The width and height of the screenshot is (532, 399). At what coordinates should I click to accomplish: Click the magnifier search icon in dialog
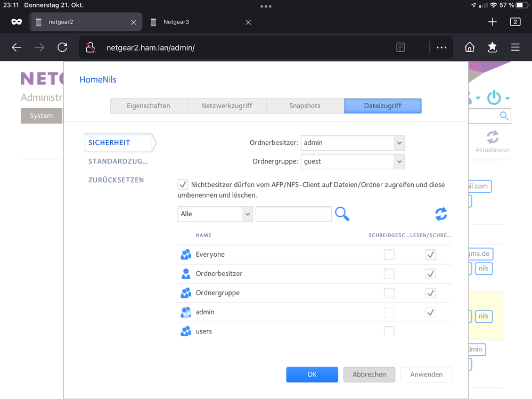[342, 214]
